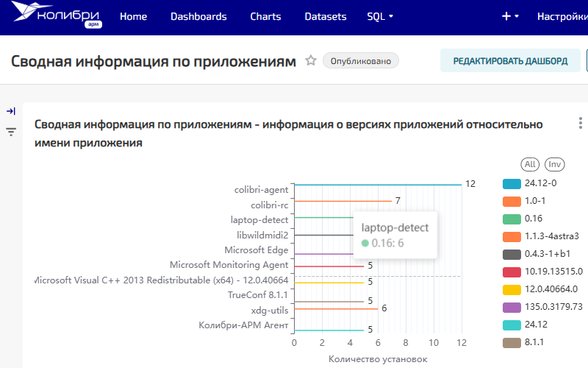The image size is (588, 368).
Task: Click the All legend selector button
Action: coord(530,164)
